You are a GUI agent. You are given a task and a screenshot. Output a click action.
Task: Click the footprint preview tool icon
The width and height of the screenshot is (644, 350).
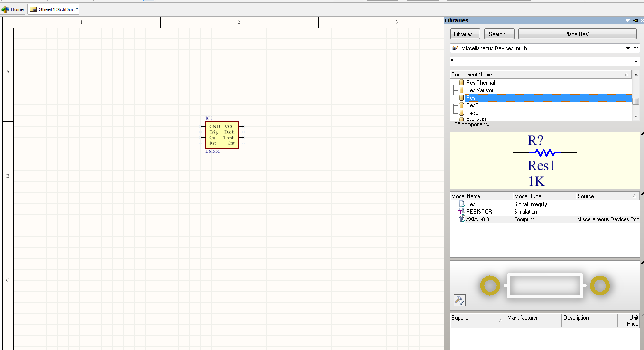pos(460,300)
